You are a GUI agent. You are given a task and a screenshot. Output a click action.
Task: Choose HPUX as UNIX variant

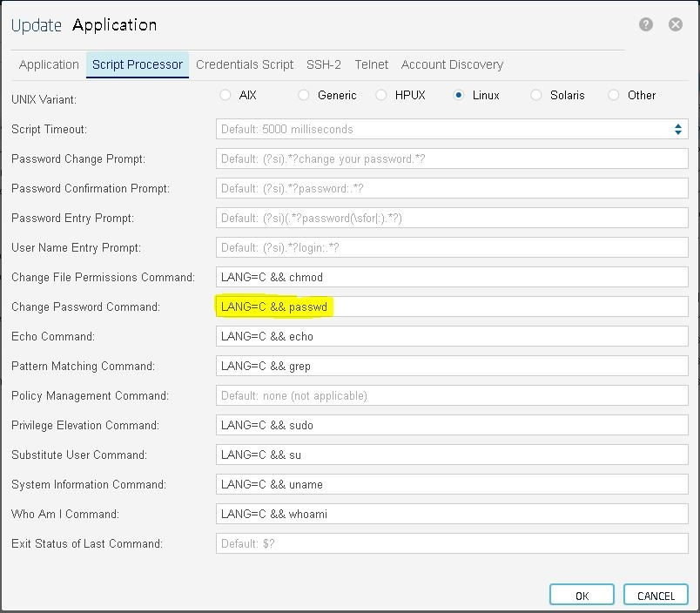coord(381,95)
